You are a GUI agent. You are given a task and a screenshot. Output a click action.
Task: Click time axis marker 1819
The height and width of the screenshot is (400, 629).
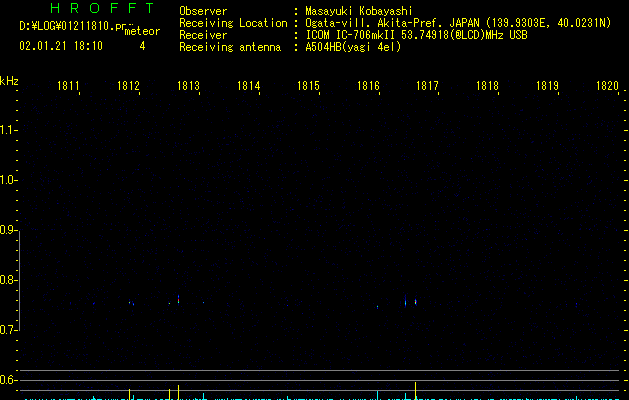tap(547, 86)
